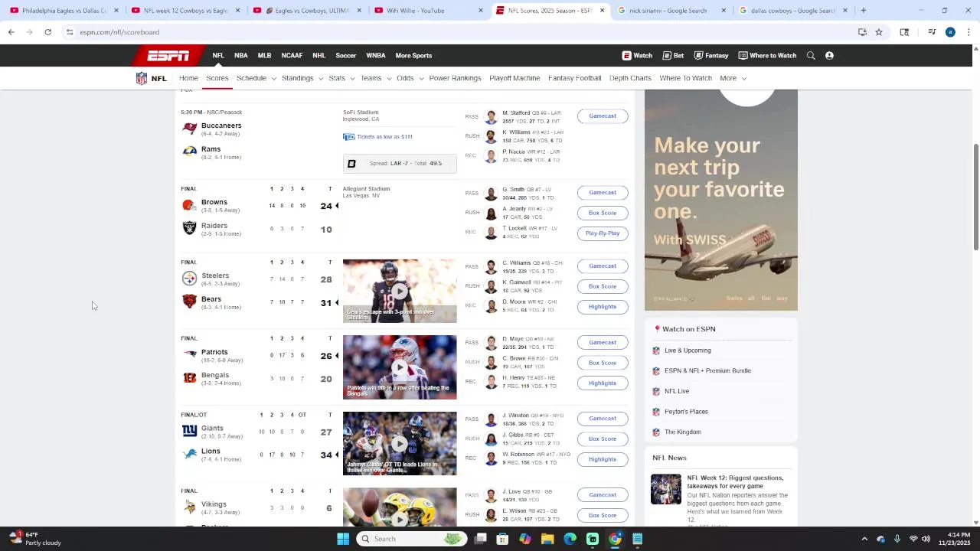Open the user profile icon in ESPN header
The height and width of the screenshot is (551, 980).
pos(829,56)
